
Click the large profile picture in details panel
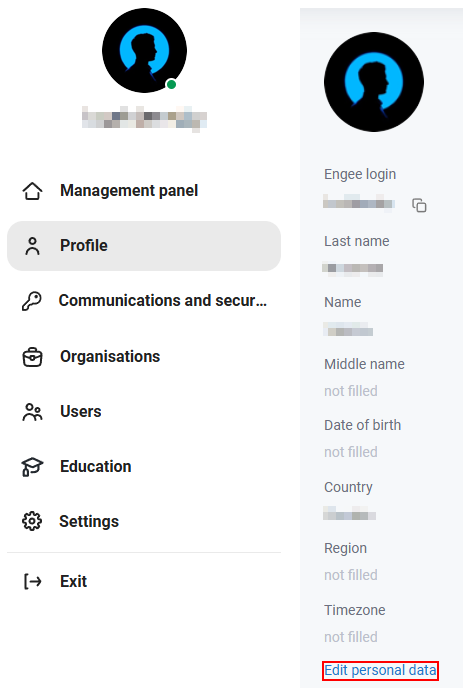[374, 82]
